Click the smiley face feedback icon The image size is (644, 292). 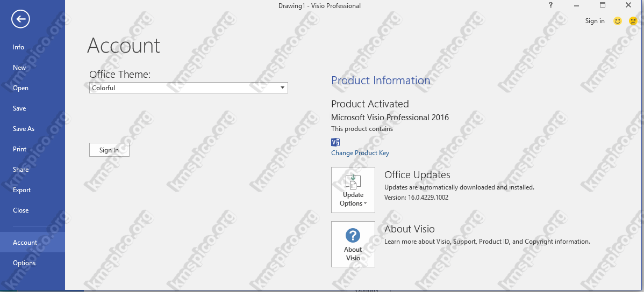click(617, 21)
